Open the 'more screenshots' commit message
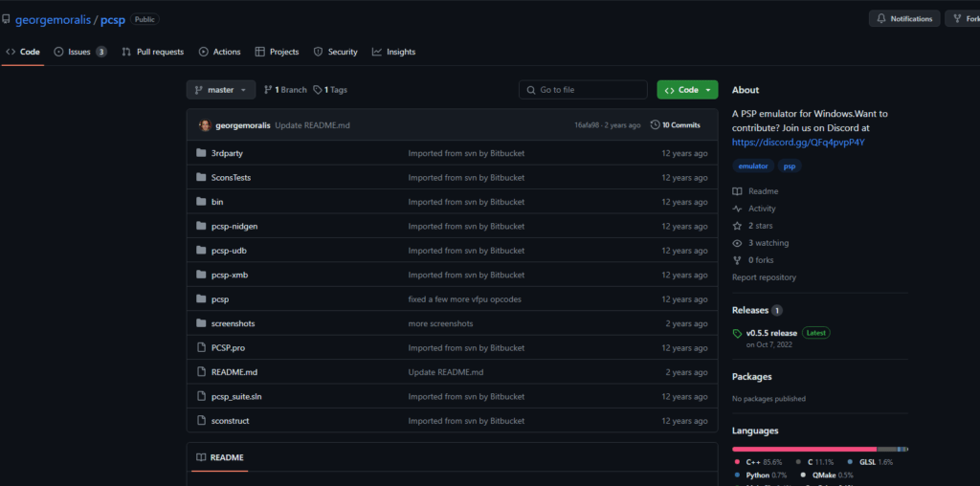The width and height of the screenshot is (980, 486). (440, 323)
